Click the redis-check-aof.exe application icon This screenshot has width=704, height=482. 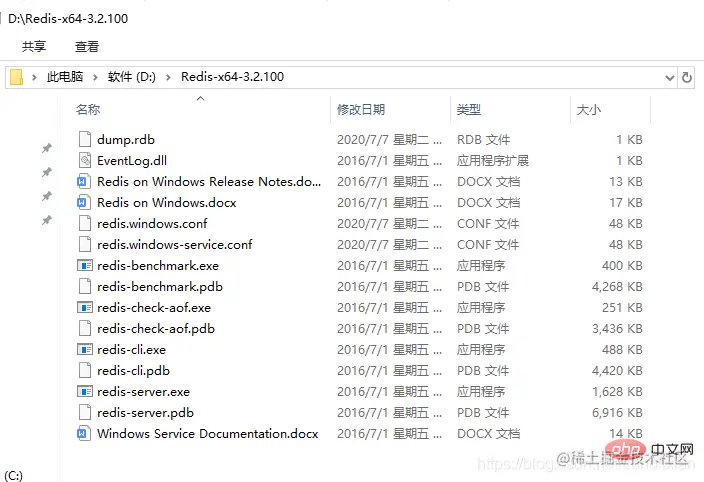[85, 307]
